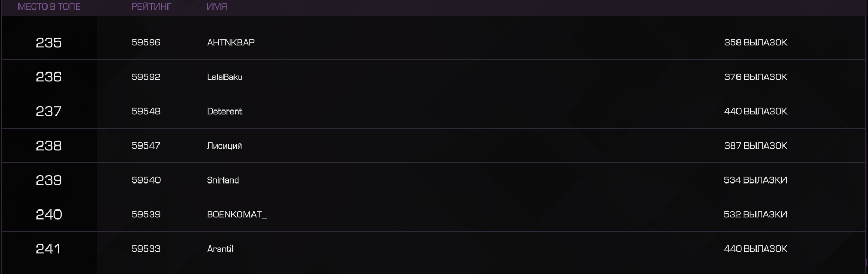The height and width of the screenshot is (274, 868).
Task: Click rating value 59596
Action: click(146, 42)
